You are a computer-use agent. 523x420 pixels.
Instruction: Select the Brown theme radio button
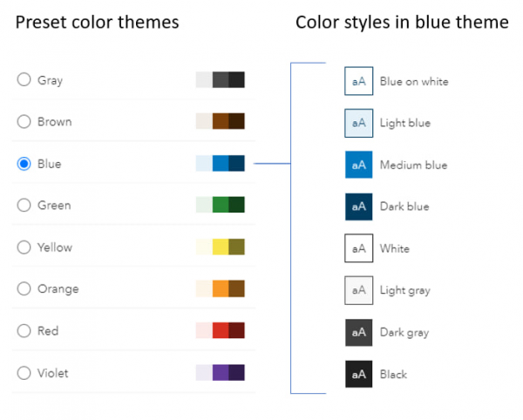[x=24, y=122]
